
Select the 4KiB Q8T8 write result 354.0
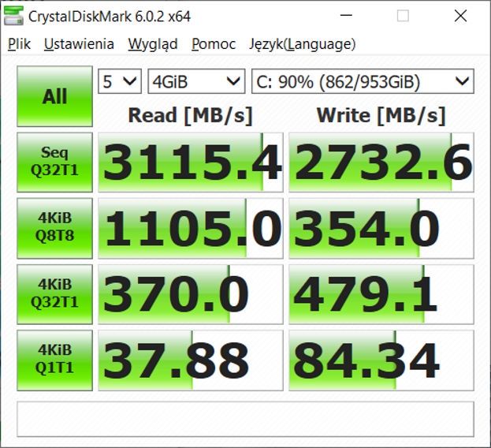pyautogui.click(x=381, y=228)
